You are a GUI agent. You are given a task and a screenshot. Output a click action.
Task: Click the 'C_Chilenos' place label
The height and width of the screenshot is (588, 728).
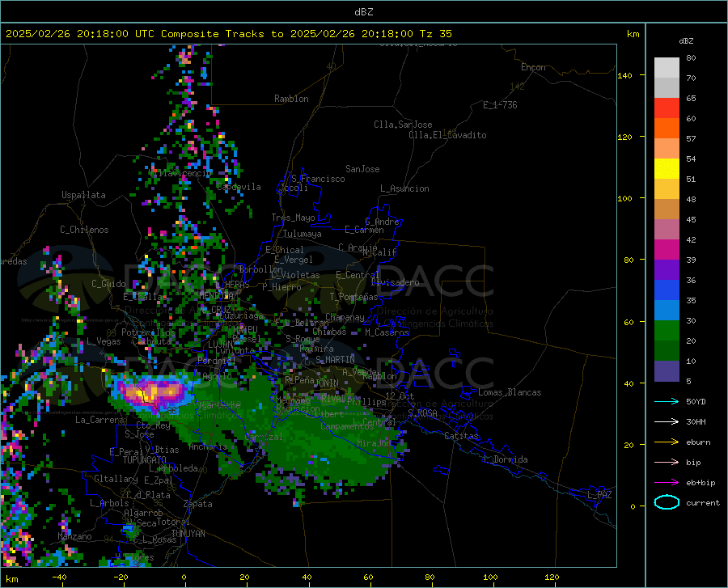pos(84,230)
